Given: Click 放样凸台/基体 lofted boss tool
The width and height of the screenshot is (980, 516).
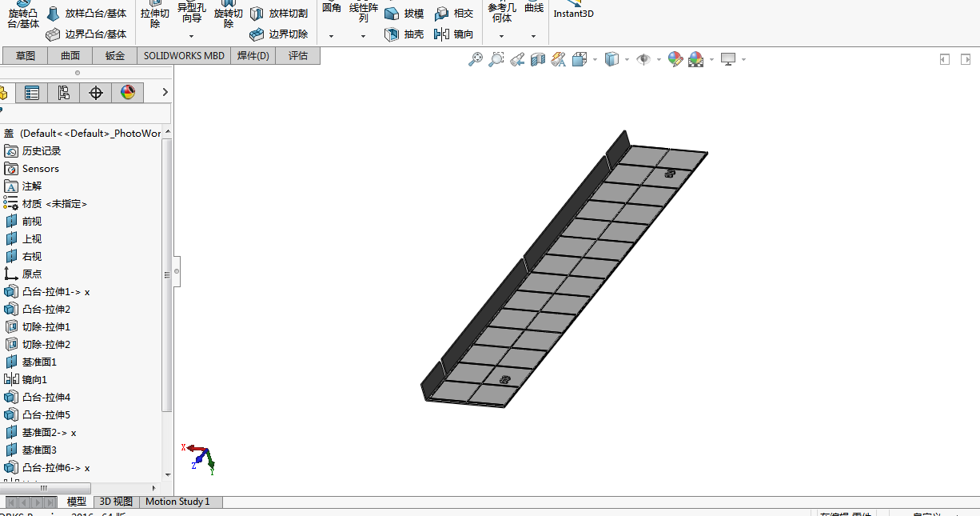Looking at the screenshot, I should 86,14.
